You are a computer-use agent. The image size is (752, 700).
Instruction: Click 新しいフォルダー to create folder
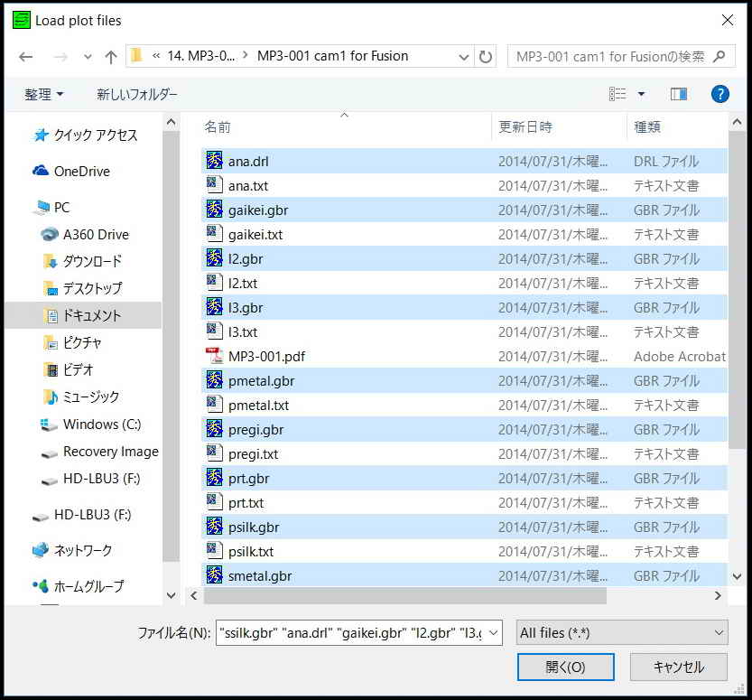click(137, 94)
